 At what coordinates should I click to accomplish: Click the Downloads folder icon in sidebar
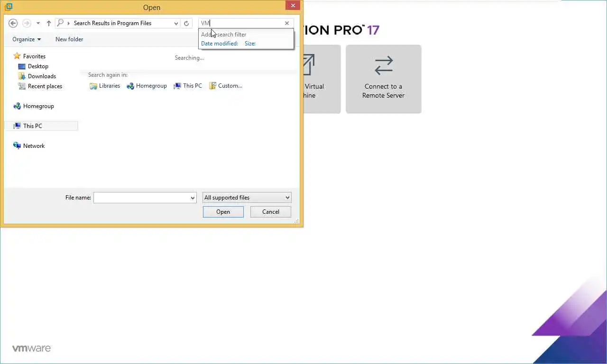click(x=22, y=76)
